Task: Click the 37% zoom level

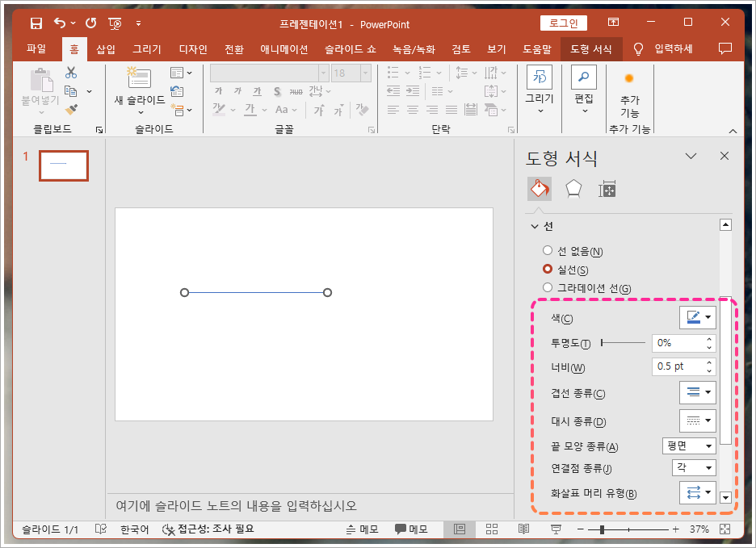Action: click(x=699, y=529)
